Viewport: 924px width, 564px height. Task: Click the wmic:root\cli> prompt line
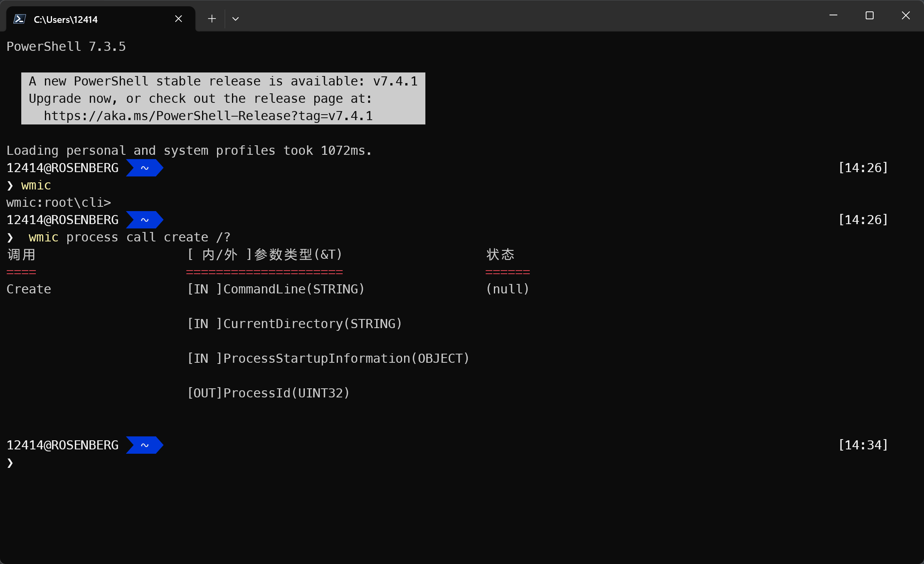click(59, 203)
